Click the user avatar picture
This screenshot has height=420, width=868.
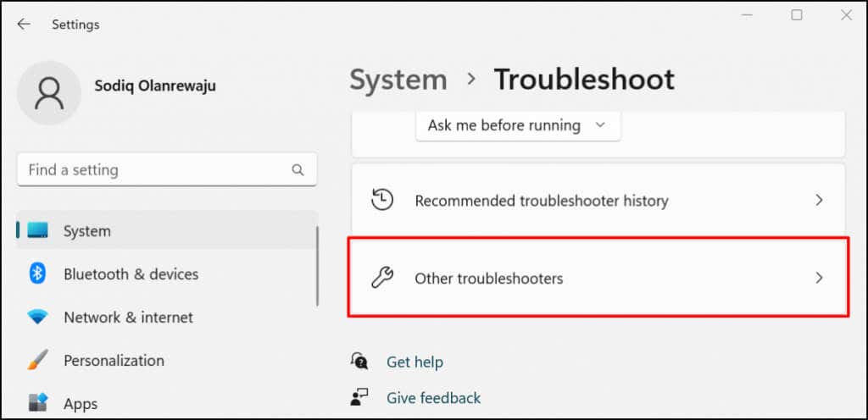(x=49, y=93)
